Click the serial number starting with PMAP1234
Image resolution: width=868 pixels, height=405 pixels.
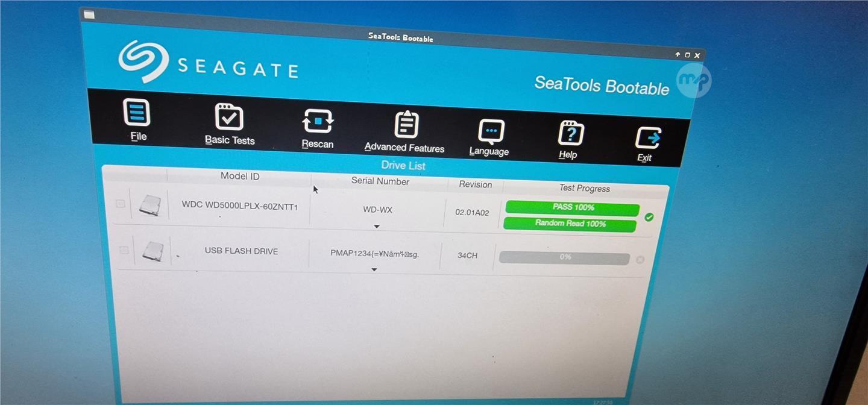pos(375,254)
